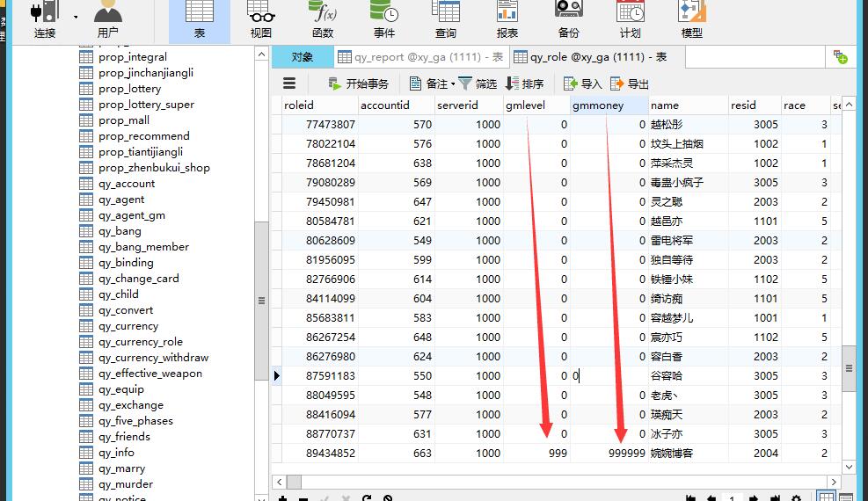
Task: Click the roleid column header
Action: pos(319,105)
